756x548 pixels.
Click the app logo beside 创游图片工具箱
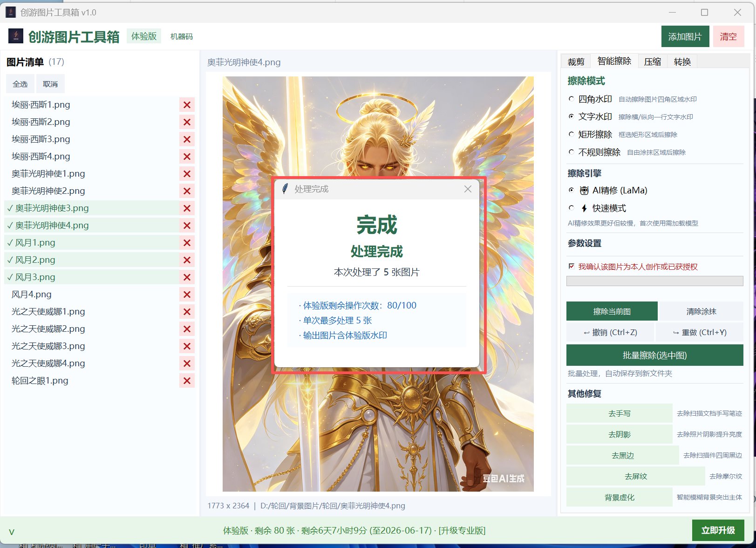pyautogui.click(x=15, y=36)
